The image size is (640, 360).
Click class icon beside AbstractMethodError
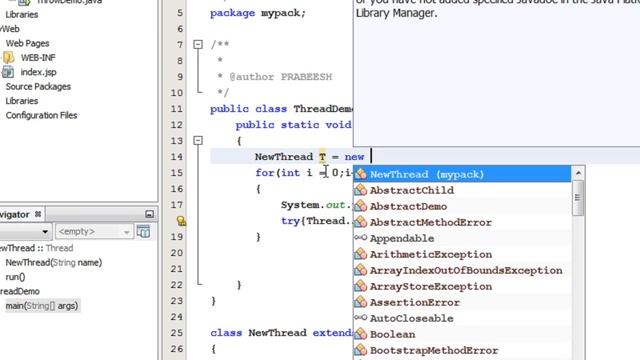[361, 222]
